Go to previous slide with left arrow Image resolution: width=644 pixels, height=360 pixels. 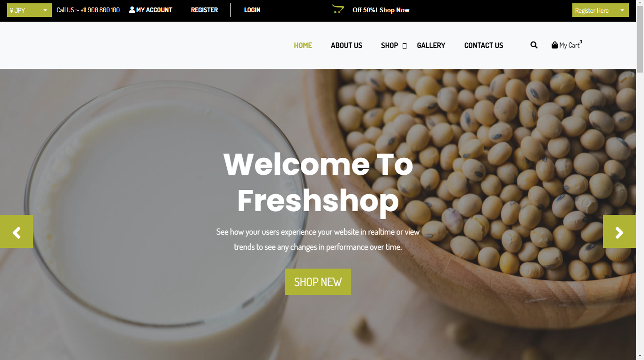tap(17, 231)
